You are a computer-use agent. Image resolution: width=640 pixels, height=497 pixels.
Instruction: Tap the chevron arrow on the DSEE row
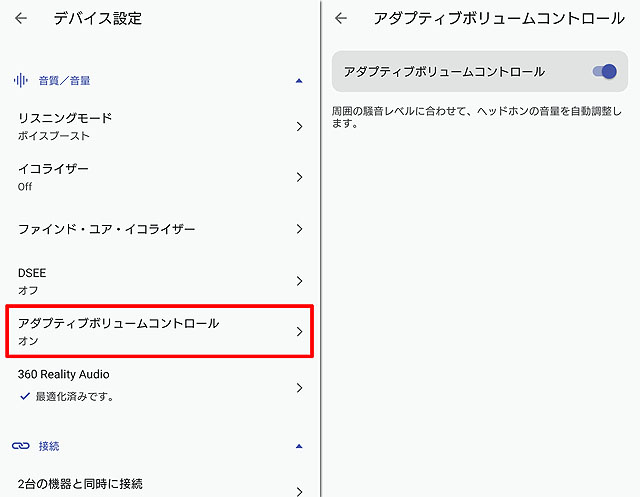point(299,281)
